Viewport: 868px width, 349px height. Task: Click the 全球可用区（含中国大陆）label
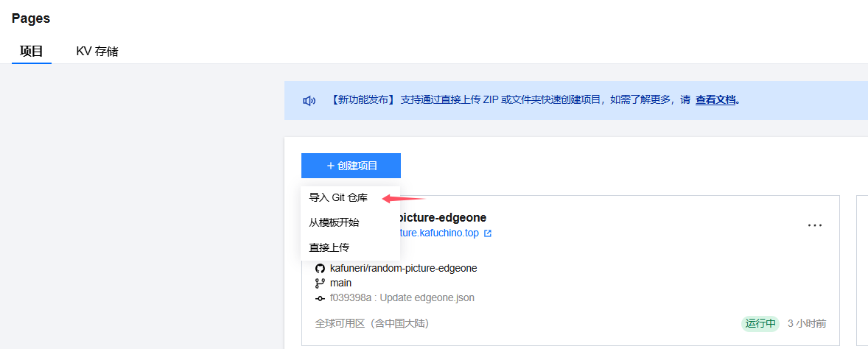[372, 323]
